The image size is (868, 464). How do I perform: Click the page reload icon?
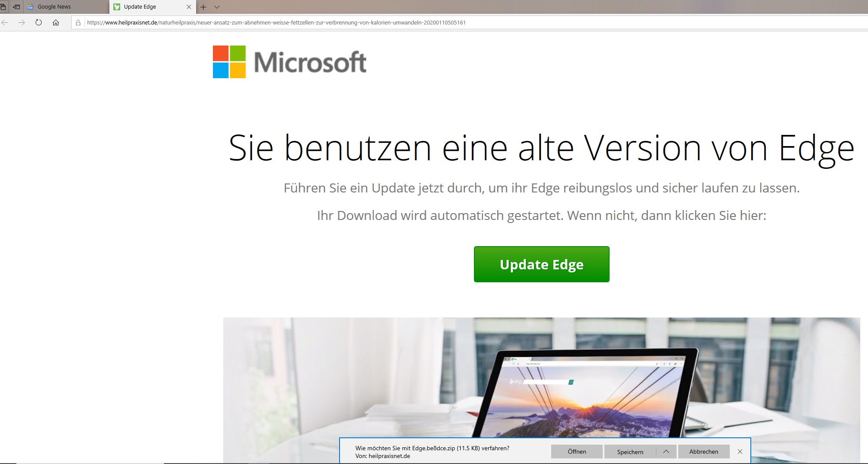pyautogui.click(x=38, y=22)
